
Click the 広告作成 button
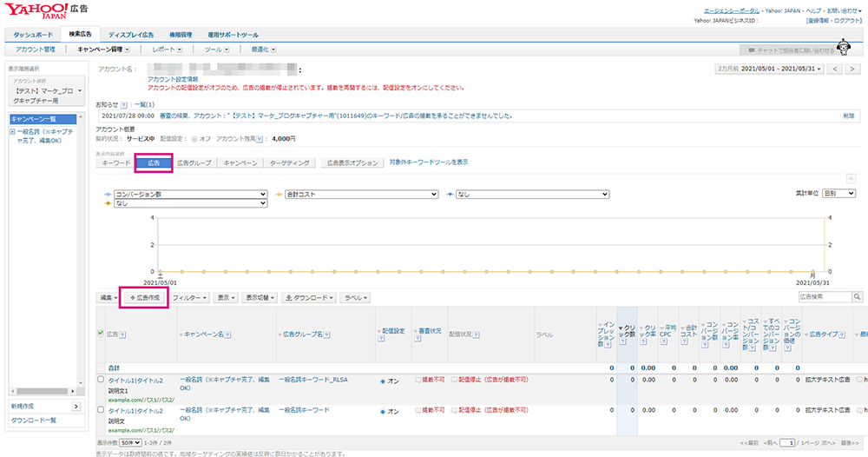tap(144, 297)
